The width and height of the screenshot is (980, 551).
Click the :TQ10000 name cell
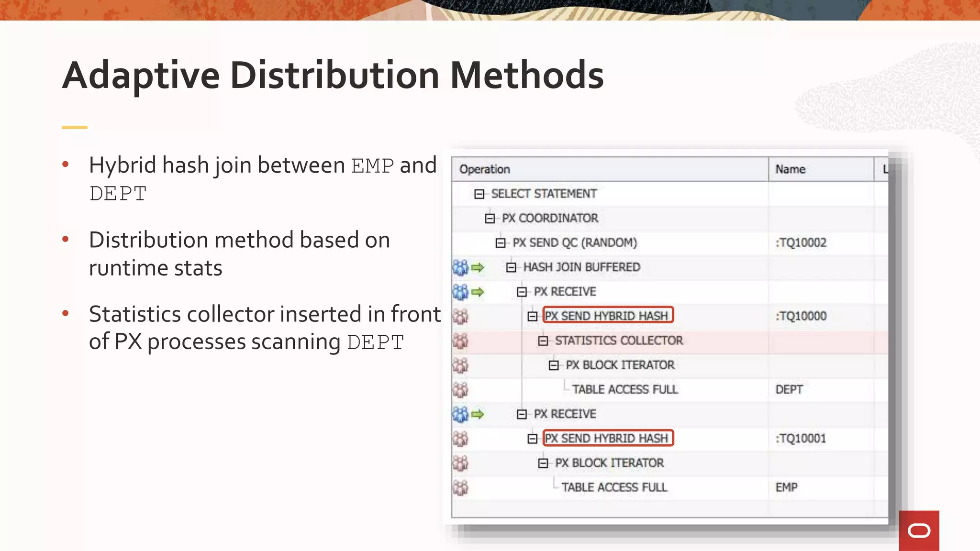tap(821, 316)
